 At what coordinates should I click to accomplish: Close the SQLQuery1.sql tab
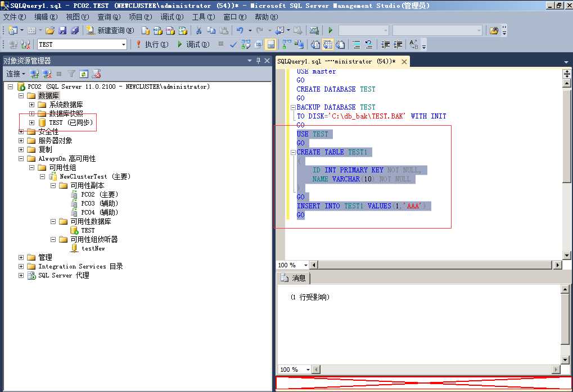click(x=404, y=62)
